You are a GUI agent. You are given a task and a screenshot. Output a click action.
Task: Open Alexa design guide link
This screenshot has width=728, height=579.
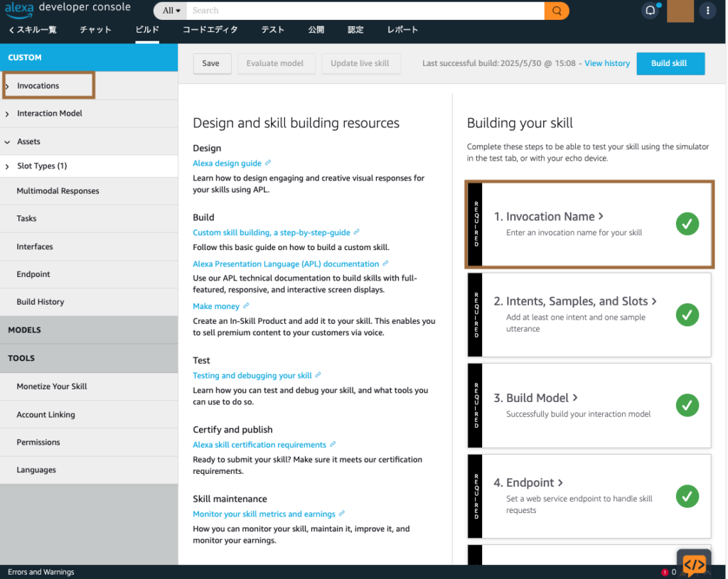point(227,163)
